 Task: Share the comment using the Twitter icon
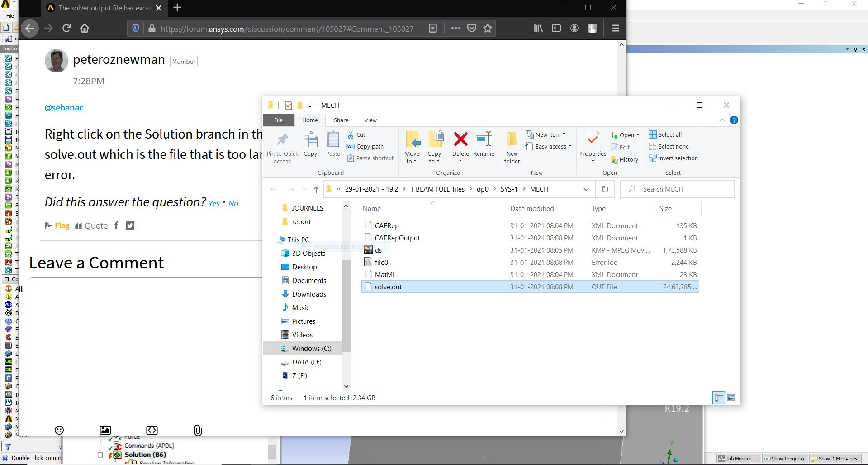pos(130,225)
